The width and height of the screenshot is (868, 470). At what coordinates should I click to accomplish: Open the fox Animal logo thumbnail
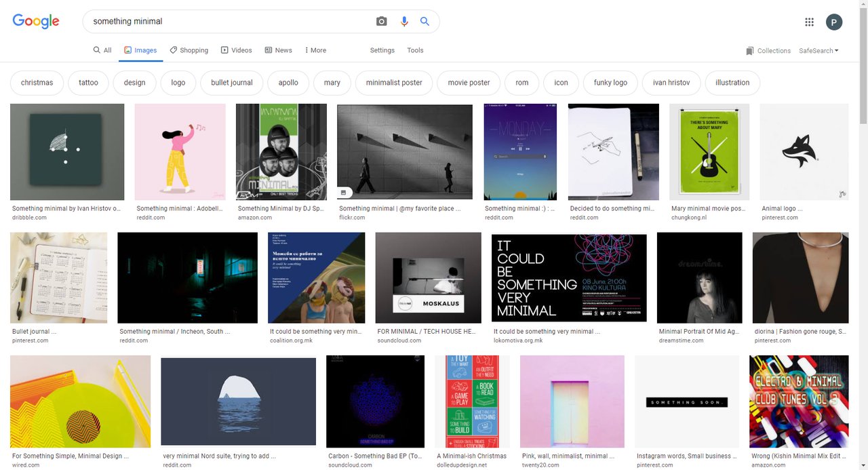point(804,152)
